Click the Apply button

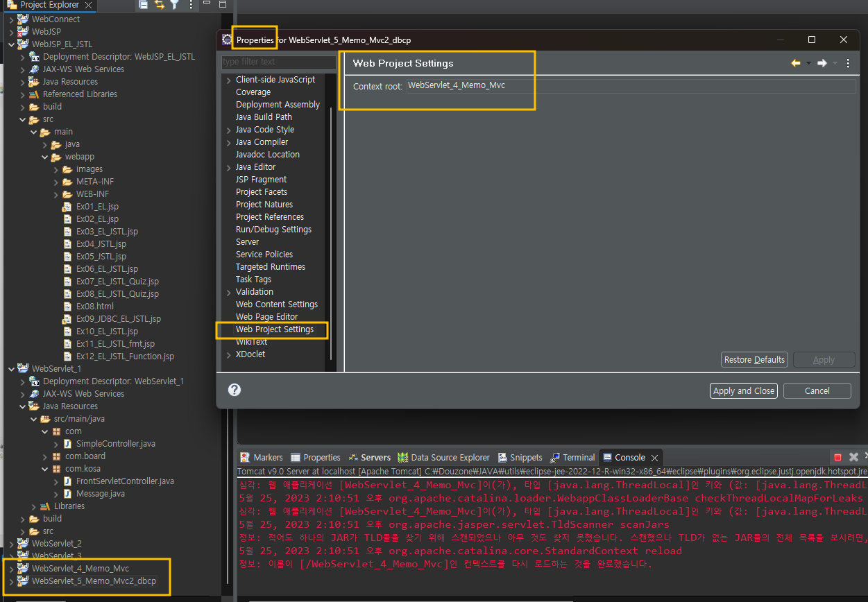pyautogui.click(x=824, y=360)
